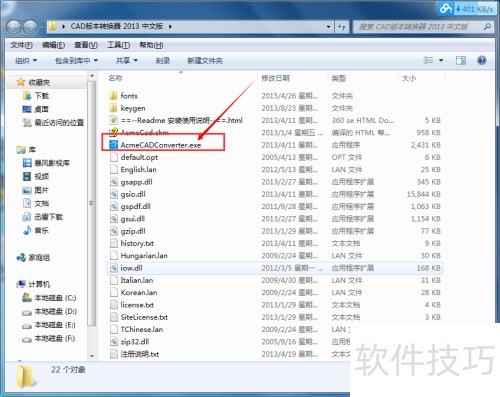Open the File (文件) menu
This screenshot has height=397, width=500.
(x=21, y=45)
